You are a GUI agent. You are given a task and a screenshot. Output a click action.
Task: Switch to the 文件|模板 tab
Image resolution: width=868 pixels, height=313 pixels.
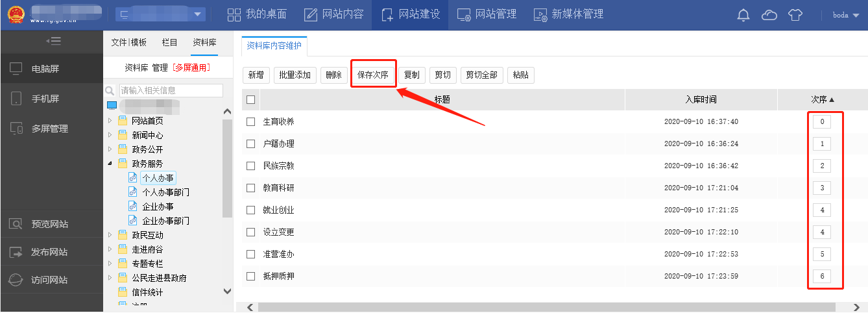(x=129, y=42)
